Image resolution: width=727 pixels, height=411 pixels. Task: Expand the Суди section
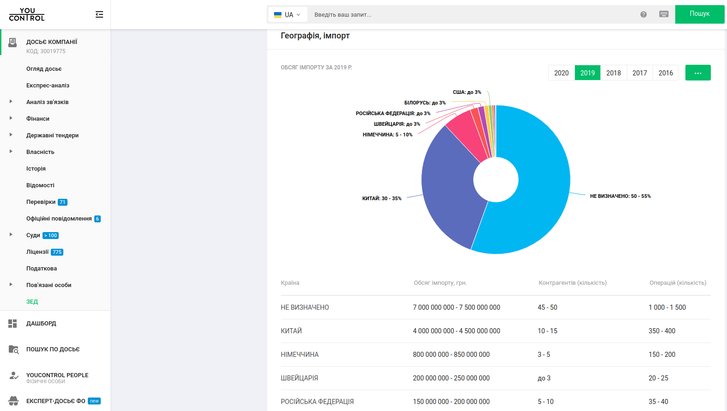pos(11,235)
